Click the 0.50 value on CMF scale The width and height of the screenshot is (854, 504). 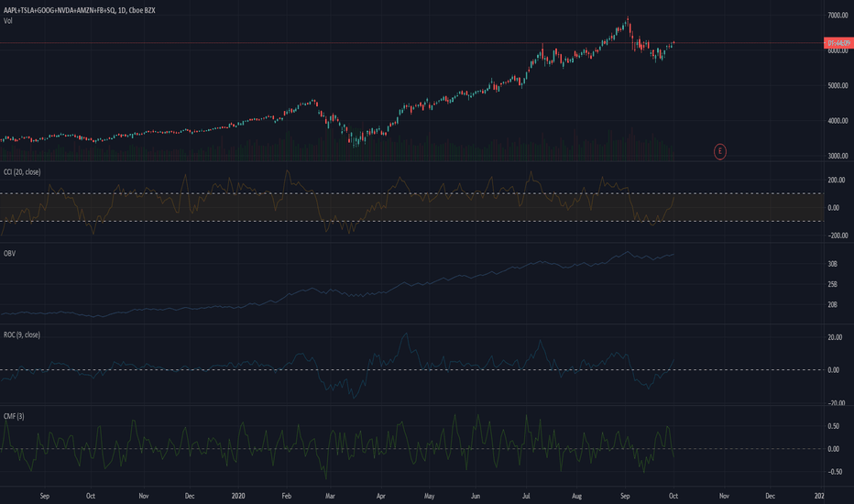(834, 426)
